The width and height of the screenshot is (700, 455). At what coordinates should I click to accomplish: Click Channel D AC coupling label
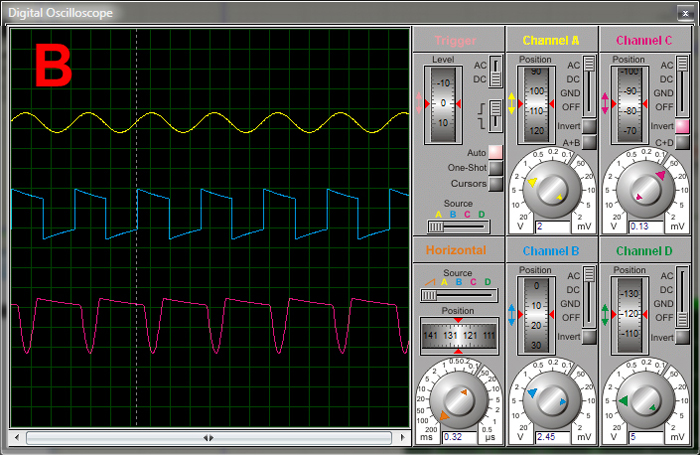pos(667,276)
